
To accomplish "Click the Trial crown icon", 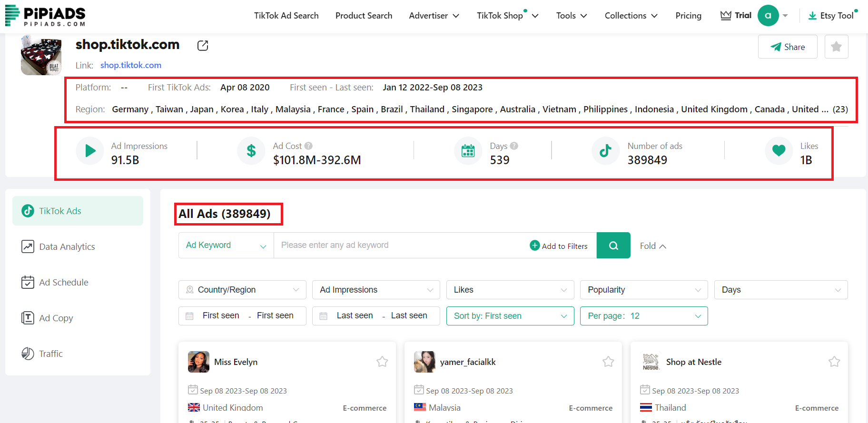I will coord(726,16).
